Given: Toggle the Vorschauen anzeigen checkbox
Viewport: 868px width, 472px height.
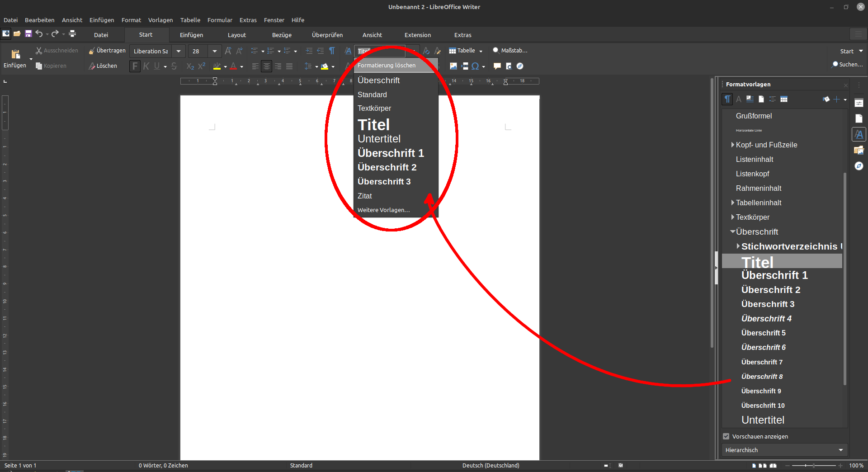Looking at the screenshot, I should point(726,436).
